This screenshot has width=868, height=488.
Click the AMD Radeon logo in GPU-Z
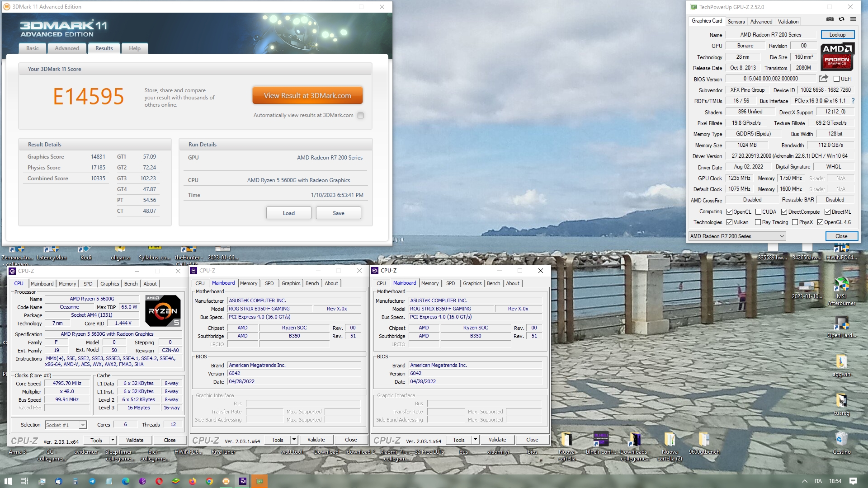pyautogui.click(x=837, y=56)
